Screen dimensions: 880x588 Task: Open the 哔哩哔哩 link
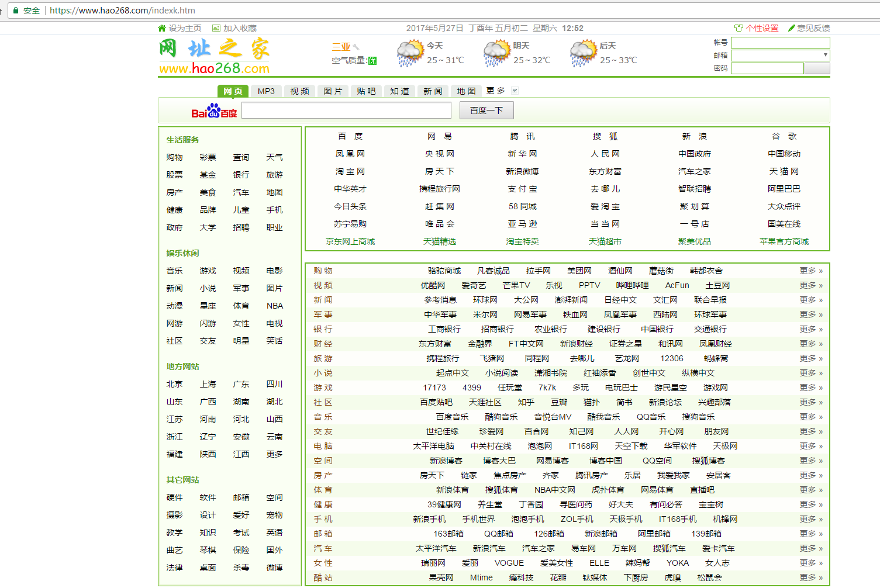[632, 285]
